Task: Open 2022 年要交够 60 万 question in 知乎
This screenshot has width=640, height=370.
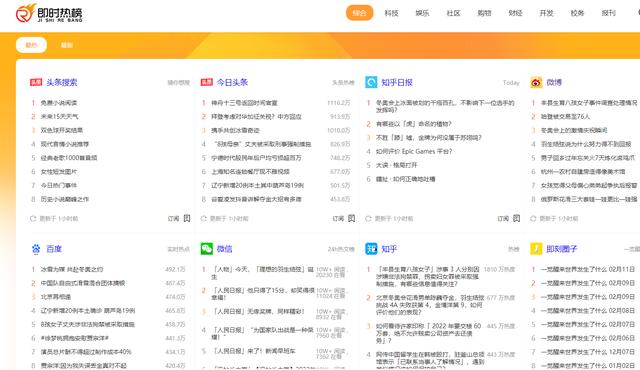Action: tap(429, 333)
